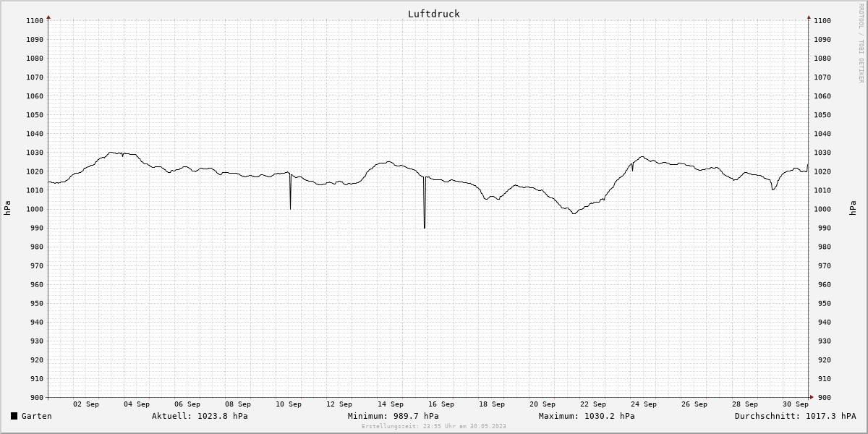This screenshot has height=434, width=868.
Task: Click the 02 Sep date label
Action: coord(86,404)
